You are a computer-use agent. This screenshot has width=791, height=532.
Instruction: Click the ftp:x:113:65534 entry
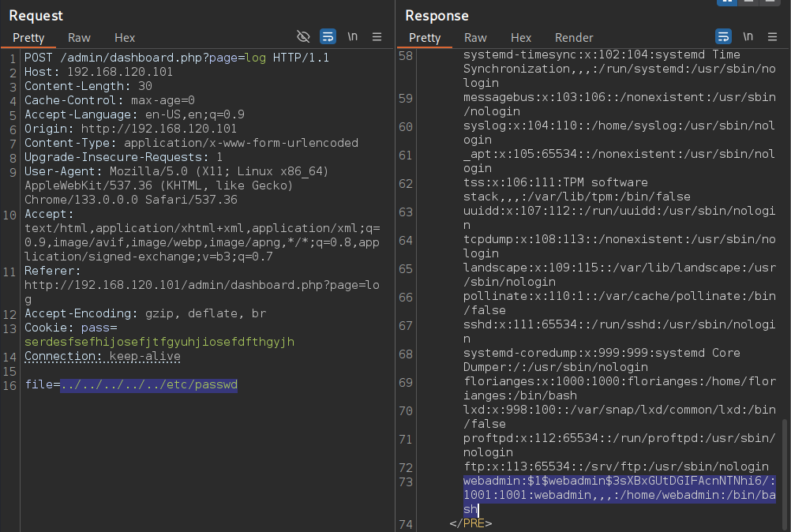(616, 466)
